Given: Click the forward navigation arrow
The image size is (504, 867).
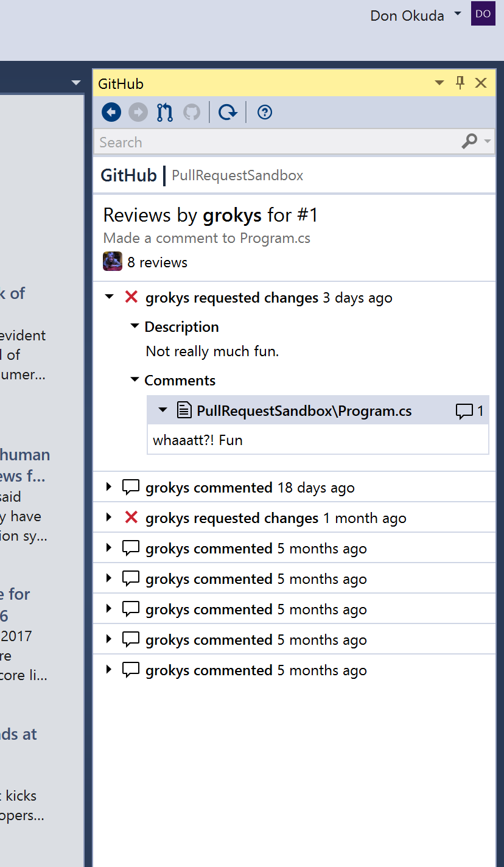Looking at the screenshot, I should 138,112.
